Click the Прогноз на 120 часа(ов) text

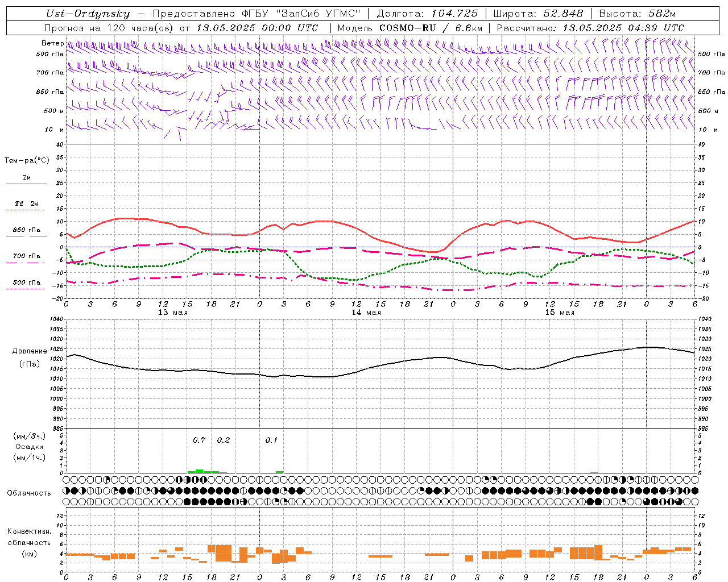tap(110, 28)
